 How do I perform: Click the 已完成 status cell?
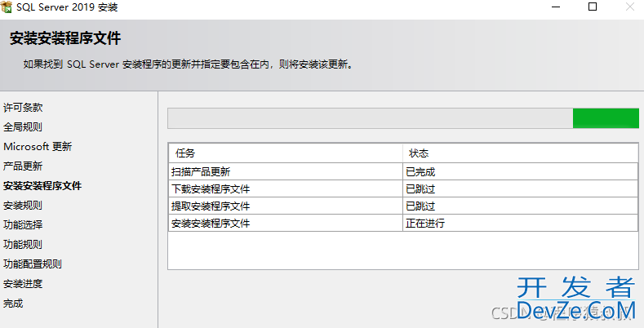[521, 171]
